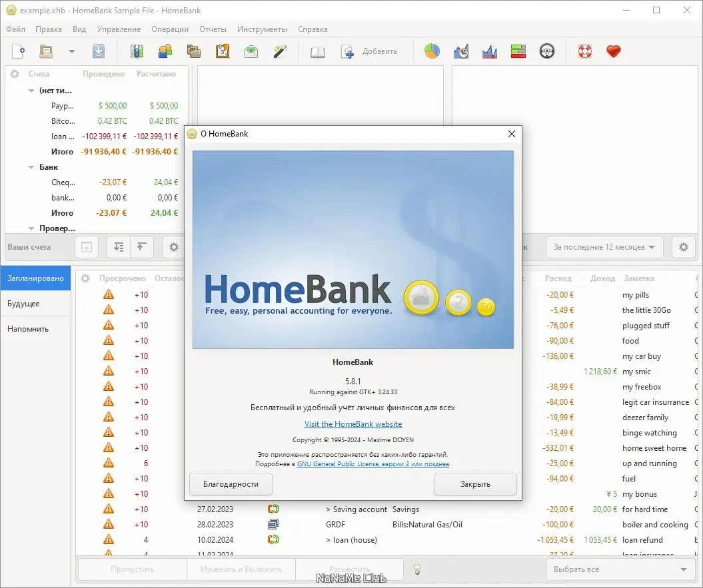Click the Проведено column header
Viewport: 703px width, 588px height.
click(x=103, y=74)
